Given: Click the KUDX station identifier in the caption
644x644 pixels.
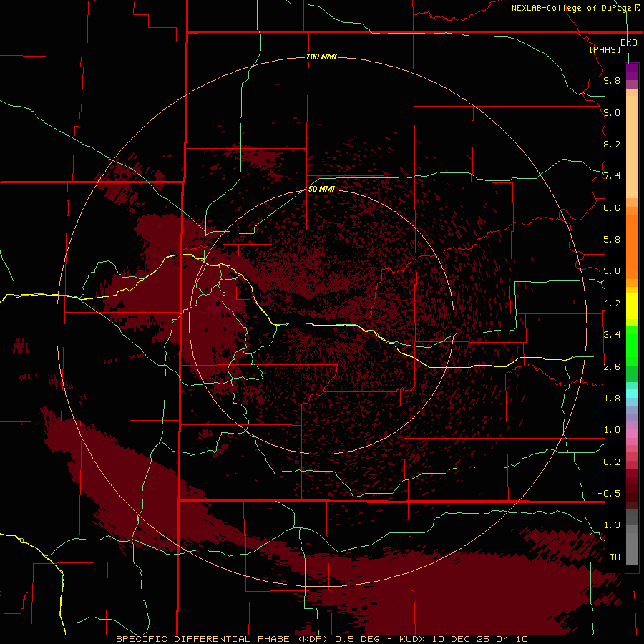Looking at the screenshot, I should 413,639.
